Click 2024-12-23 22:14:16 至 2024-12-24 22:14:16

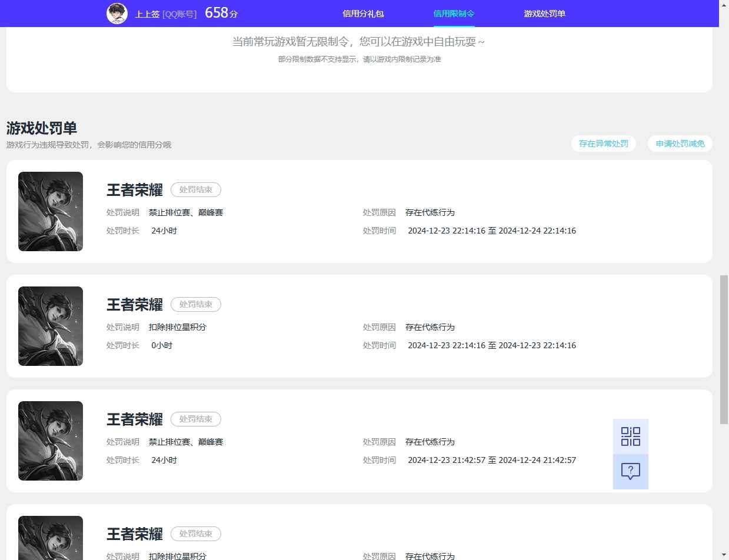pyautogui.click(x=492, y=231)
